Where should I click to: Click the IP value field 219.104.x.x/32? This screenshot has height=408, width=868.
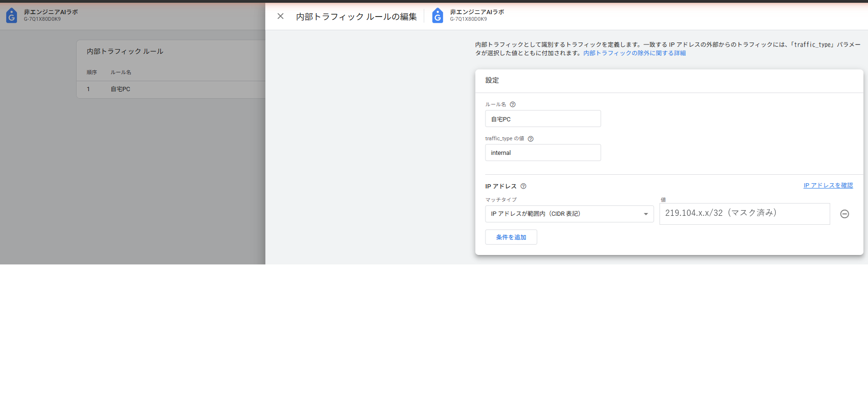coord(745,214)
